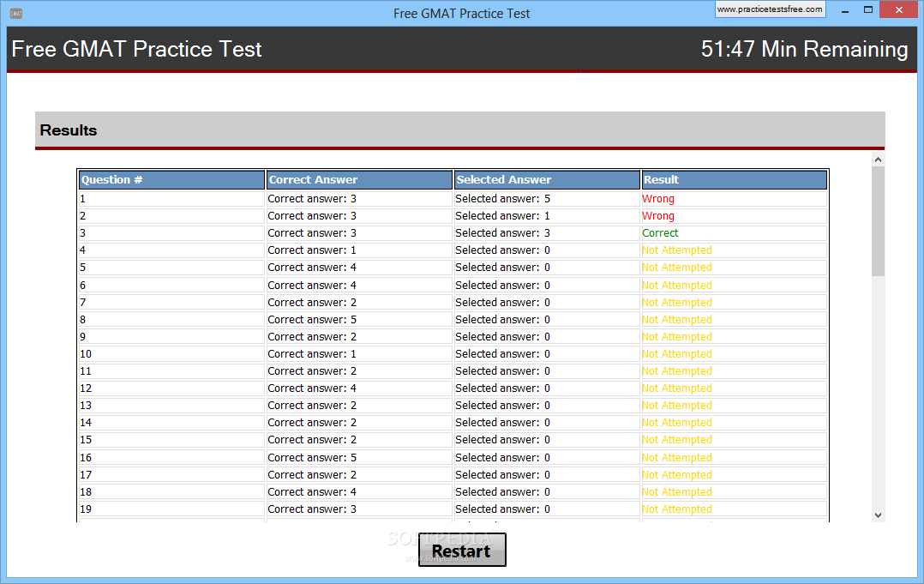
Task: Click the scrollbar down arrow
Action: pos(878,515)
